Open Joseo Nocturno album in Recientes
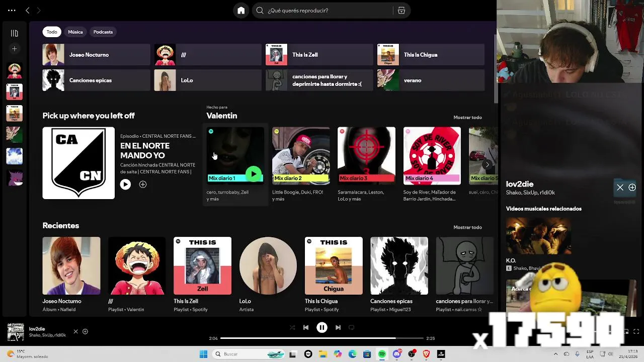644x362 pixels. [x=71, y=275]
